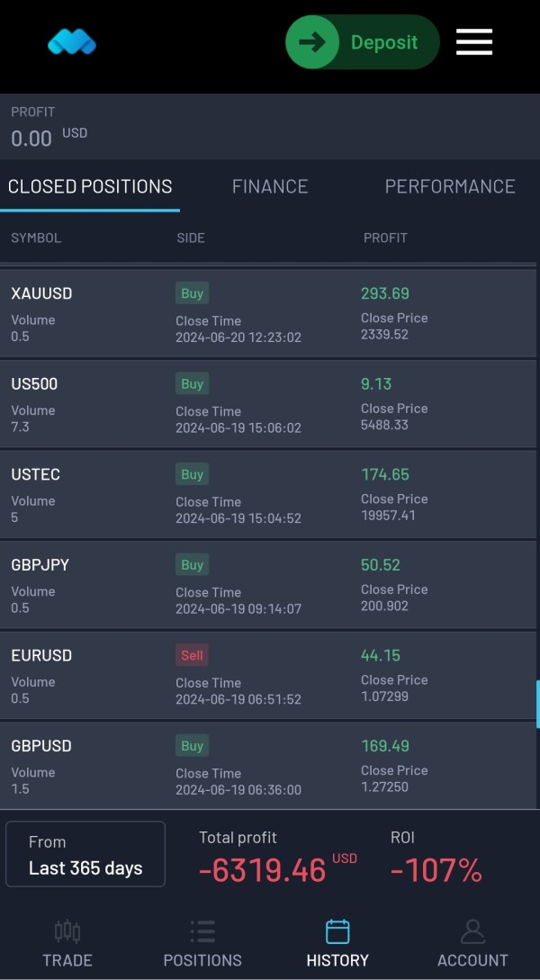
Task: Tap the blue app logo
Action: 72,42
